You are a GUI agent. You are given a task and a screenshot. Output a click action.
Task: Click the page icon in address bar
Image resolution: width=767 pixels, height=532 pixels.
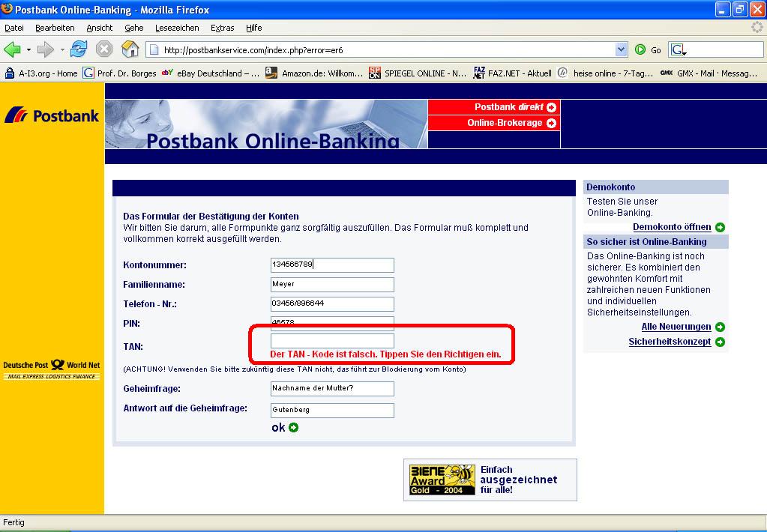coord(154,49)
